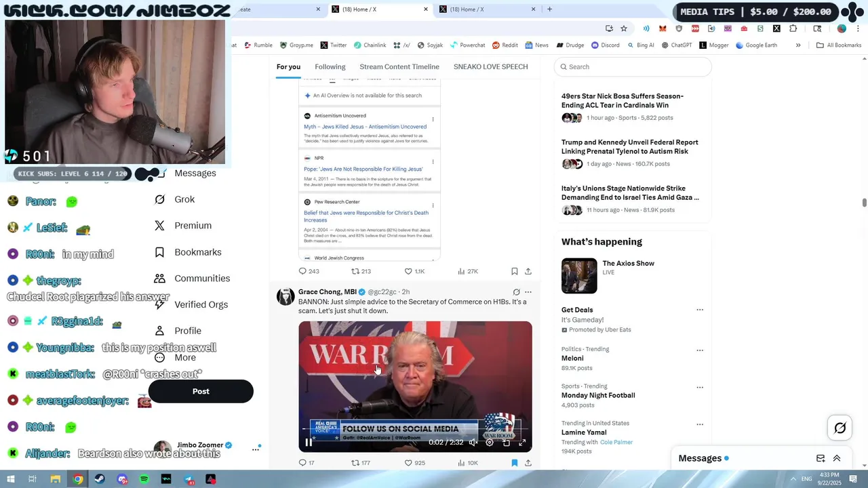Expand the video to fullscreen
868x488 pixels.
point(522,443)
